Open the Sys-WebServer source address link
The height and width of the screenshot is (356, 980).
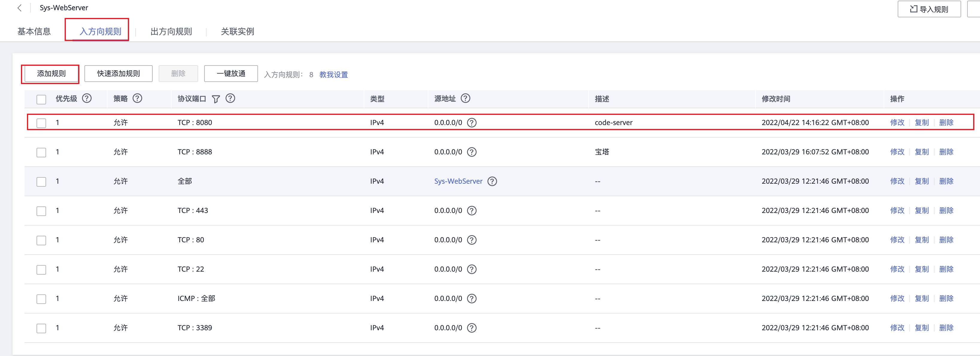pos(459,181)
